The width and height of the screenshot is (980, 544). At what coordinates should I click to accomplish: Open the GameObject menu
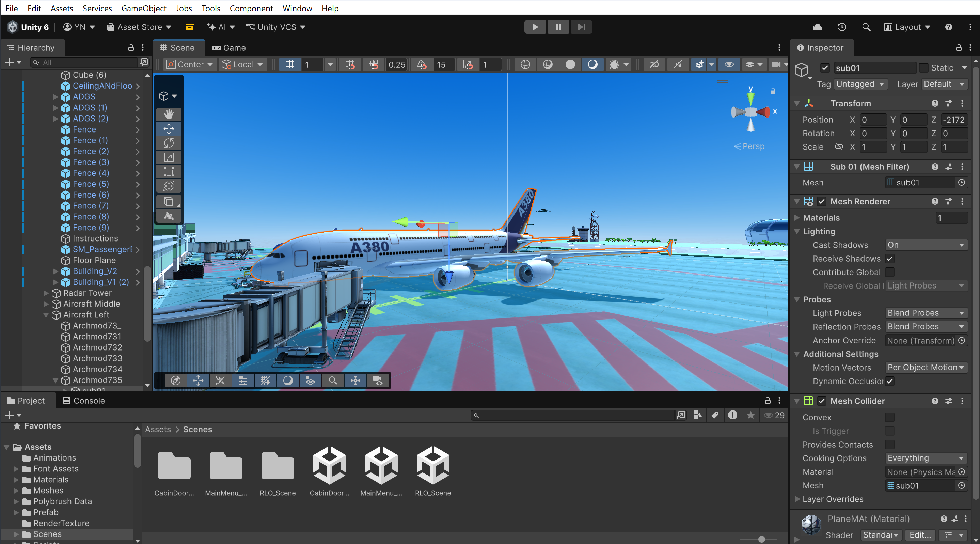pyautogui.click(x=144, y=8)
